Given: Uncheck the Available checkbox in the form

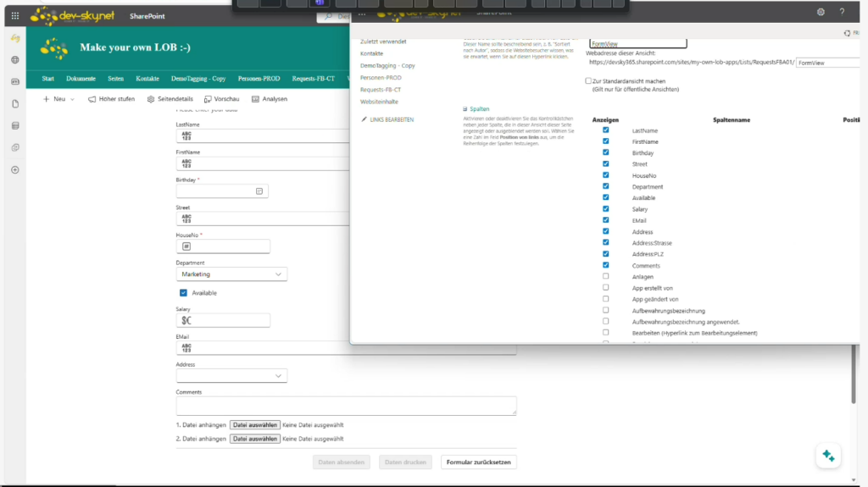Looking at the screenshot, I should coord(183,293).
